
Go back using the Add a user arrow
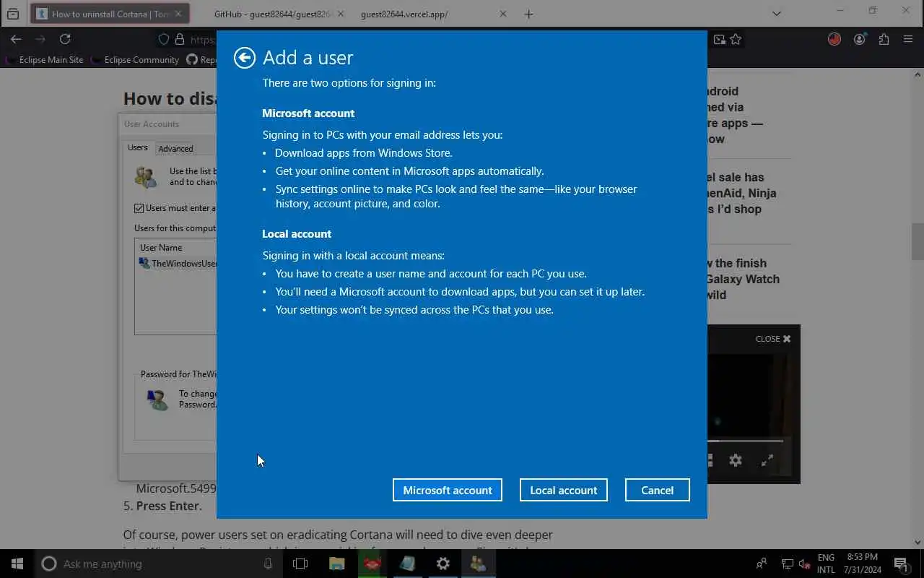click(245, 58)
